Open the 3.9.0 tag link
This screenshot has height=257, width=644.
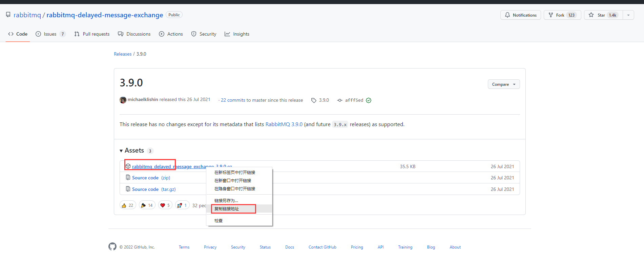click(x=324, y=100)
